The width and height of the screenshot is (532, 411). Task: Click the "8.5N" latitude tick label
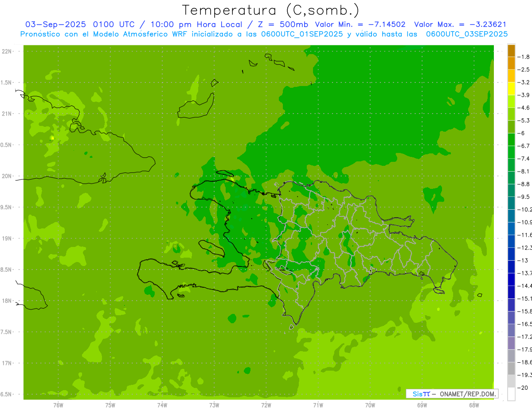[x=7, y=270]
